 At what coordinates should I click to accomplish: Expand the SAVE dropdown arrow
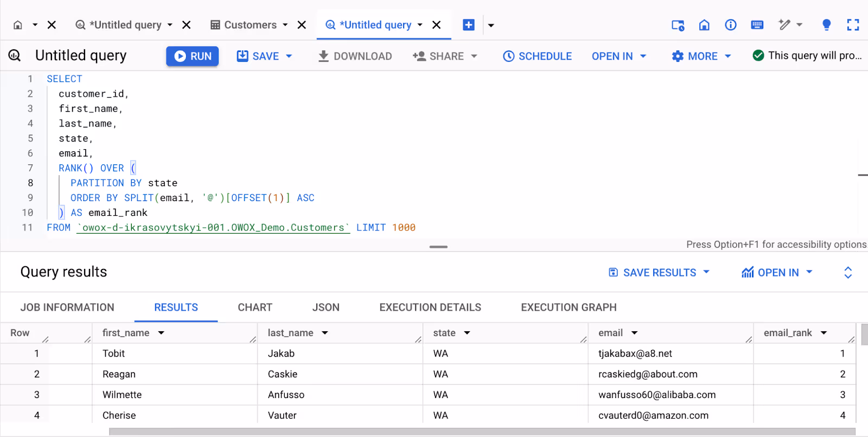coord(289,56)
